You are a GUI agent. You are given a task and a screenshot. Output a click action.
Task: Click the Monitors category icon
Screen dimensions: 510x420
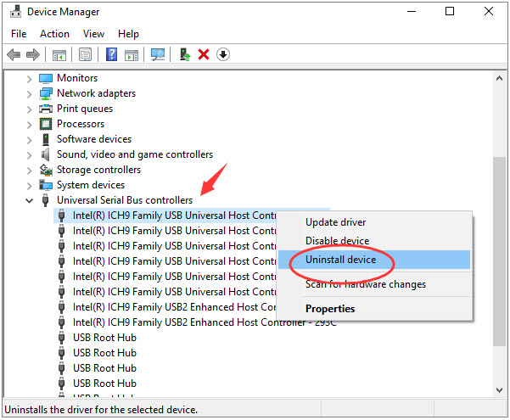coord(46,78)
